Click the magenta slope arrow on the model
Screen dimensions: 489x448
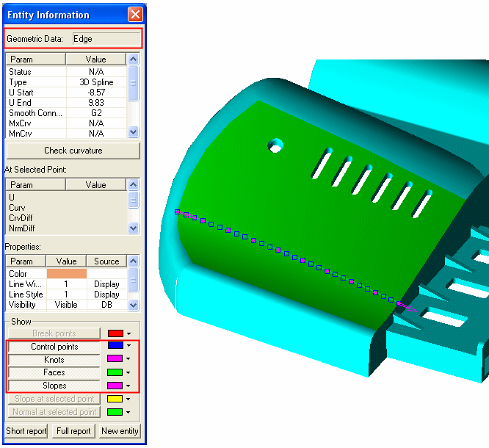(407, 307)
